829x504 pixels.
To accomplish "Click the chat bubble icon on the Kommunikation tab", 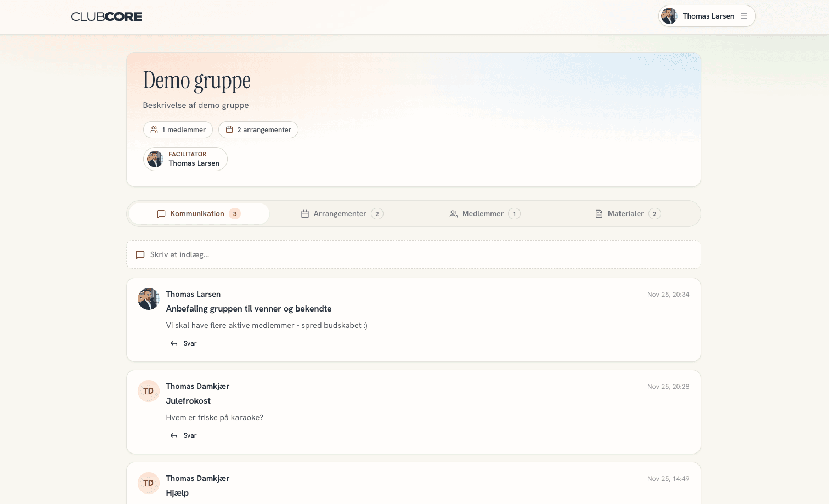I will pyautogui.click(x=161, y=214).
